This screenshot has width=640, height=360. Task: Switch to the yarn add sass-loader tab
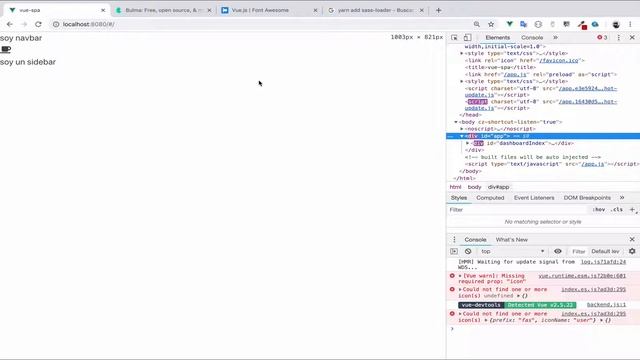[376, 10]
